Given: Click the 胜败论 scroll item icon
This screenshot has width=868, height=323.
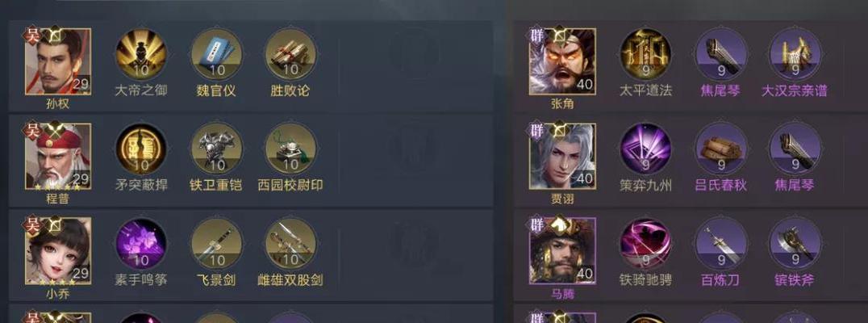Looking at the screenshot, I should tap(290, 54).
